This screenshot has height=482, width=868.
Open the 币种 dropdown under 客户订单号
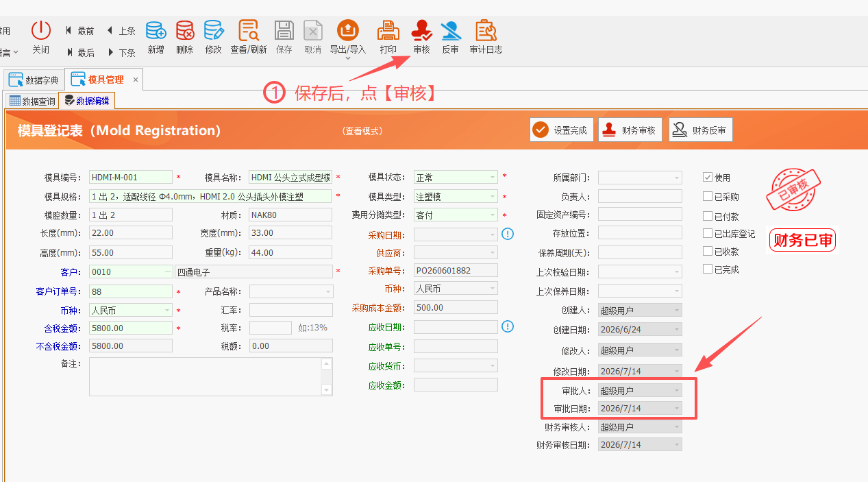pos(167,310)
